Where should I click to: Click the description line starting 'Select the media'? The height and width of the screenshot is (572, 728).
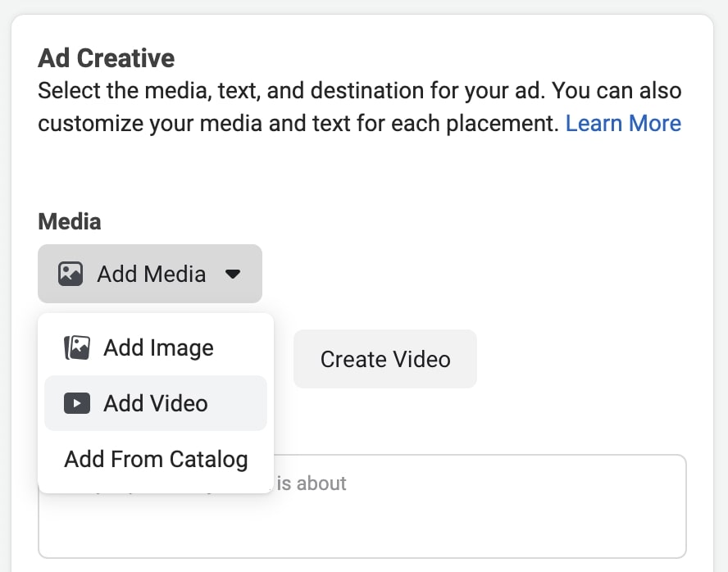(359, 90)
